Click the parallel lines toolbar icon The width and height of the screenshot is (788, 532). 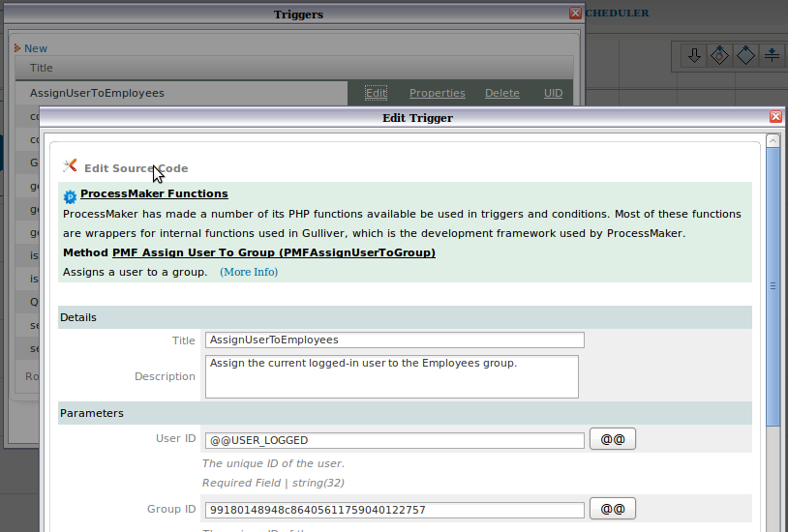click(772, 55)
